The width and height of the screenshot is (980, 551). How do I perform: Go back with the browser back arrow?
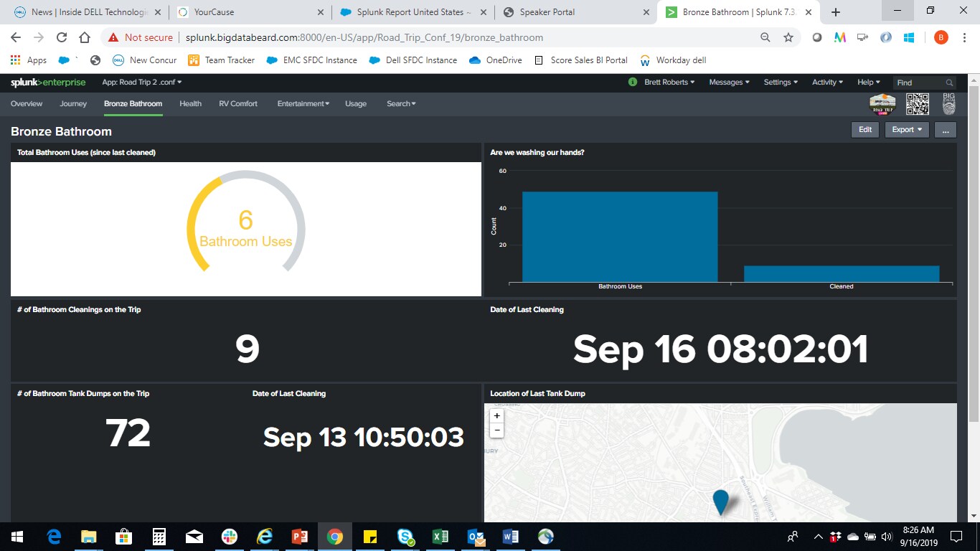[16, 37]
